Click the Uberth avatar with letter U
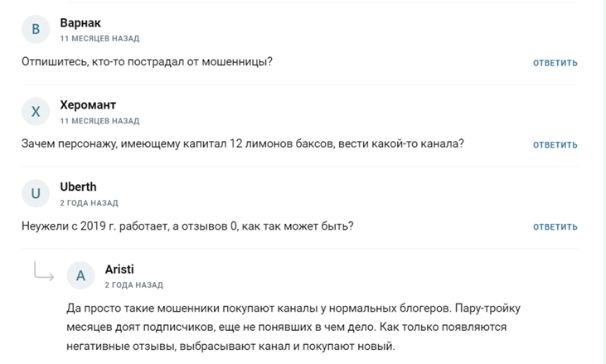 [x=36, y=193]
